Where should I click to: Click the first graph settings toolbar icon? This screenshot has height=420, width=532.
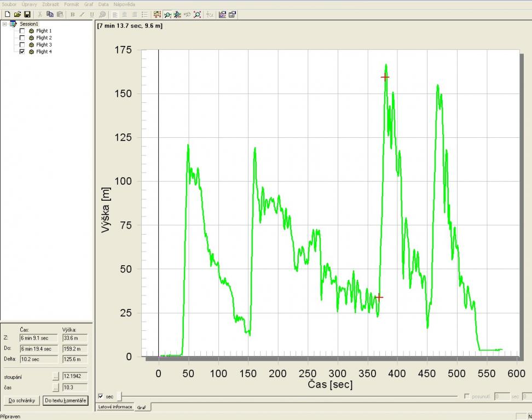click(x=157, y=14)
